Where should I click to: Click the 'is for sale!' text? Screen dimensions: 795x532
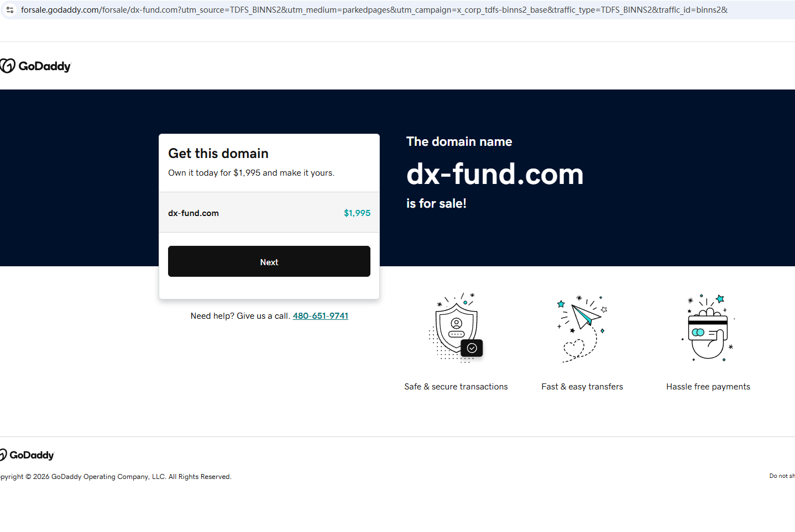436,203
